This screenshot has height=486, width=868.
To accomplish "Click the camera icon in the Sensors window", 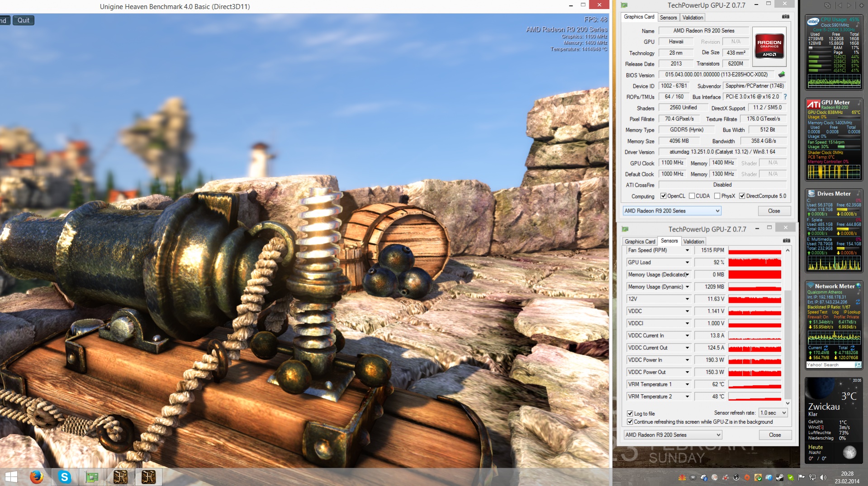I will (787, 241).
